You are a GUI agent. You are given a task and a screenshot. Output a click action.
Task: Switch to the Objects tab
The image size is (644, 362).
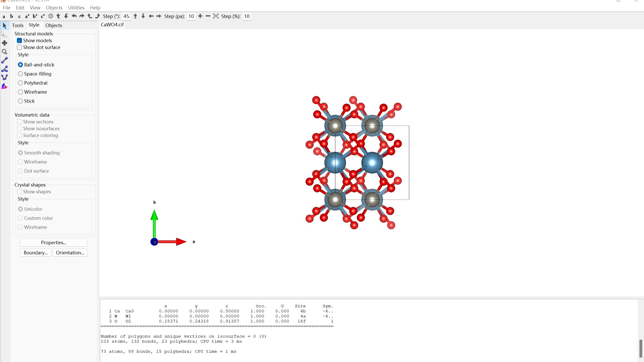pos(53,25)
